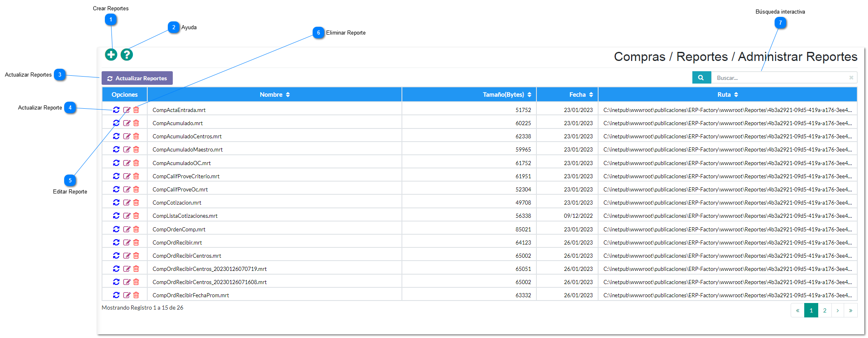
Task: Select the CompOrdRecibir.mrt file name
Action: [x=177, y=242]
